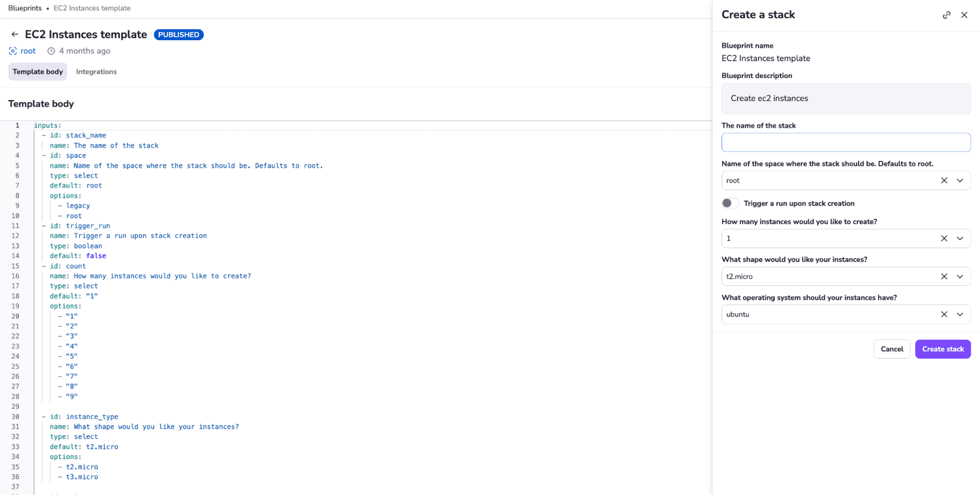Click the root space icon
This screenshot has height=495, width=980.
pos(13,51)
